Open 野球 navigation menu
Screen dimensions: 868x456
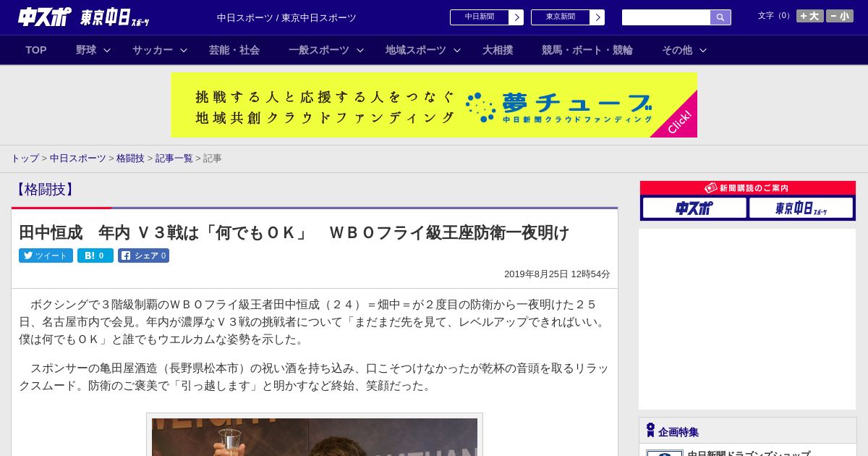86,50
